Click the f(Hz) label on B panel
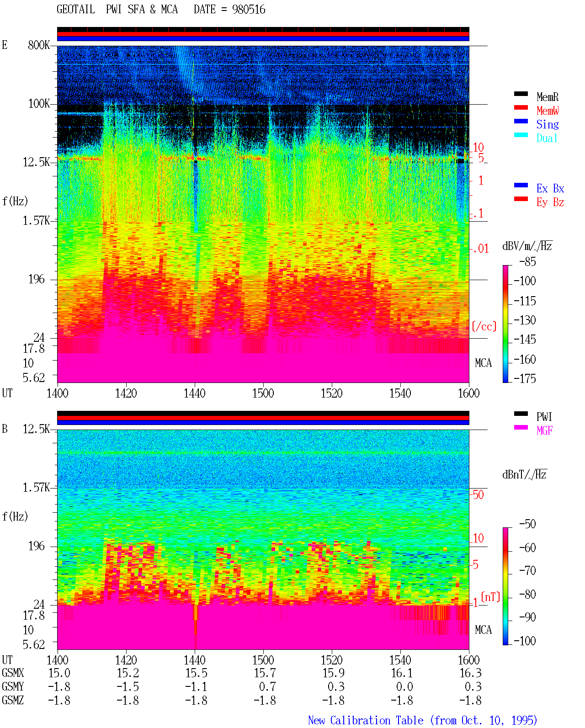585x728 pixels. click(15, 516)
